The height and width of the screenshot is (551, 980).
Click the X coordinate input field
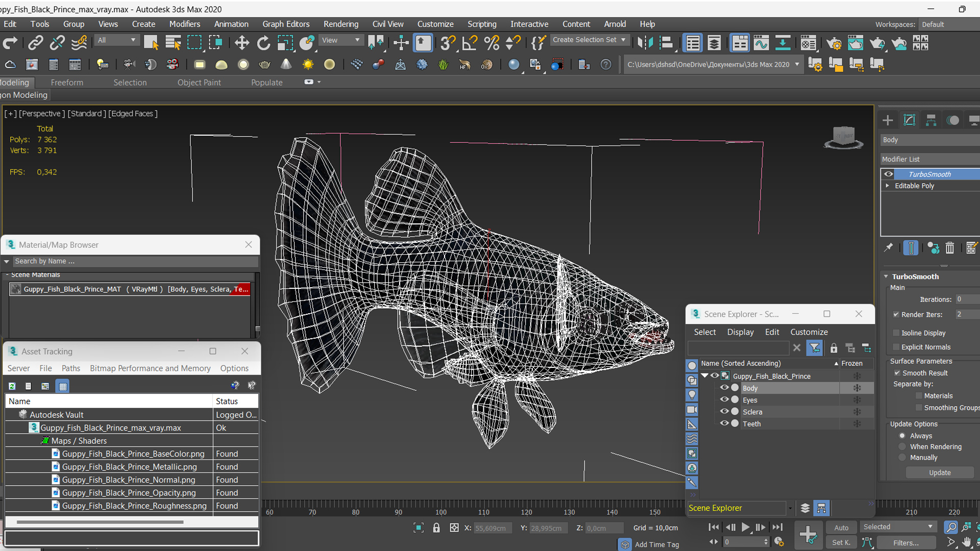[491, 528]
